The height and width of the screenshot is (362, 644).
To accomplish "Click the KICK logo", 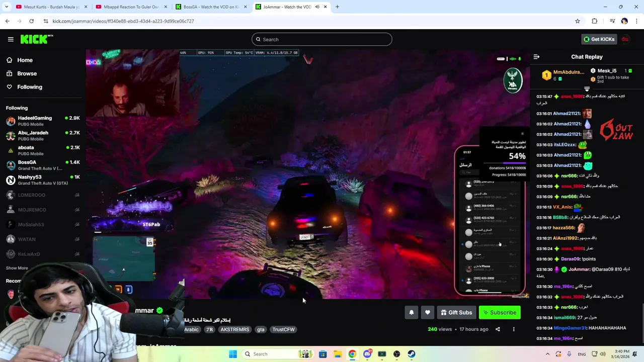I will [x=37, y=39].
